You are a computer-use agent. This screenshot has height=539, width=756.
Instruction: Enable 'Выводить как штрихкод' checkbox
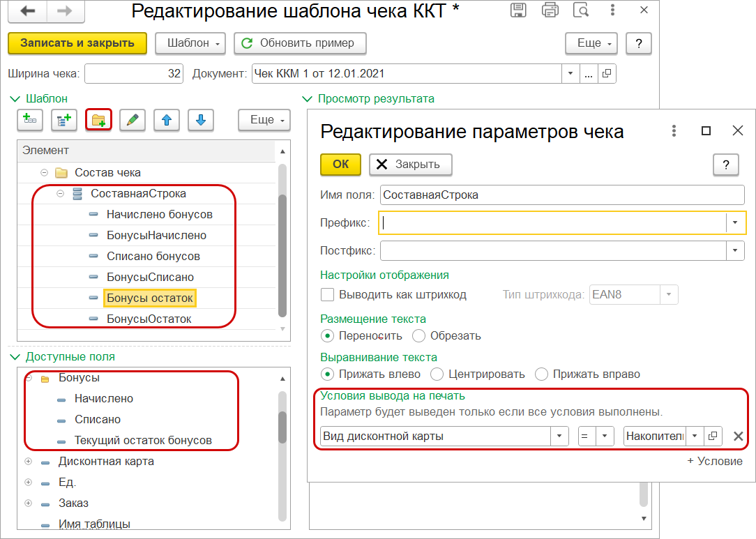click(x=327, y=295)
